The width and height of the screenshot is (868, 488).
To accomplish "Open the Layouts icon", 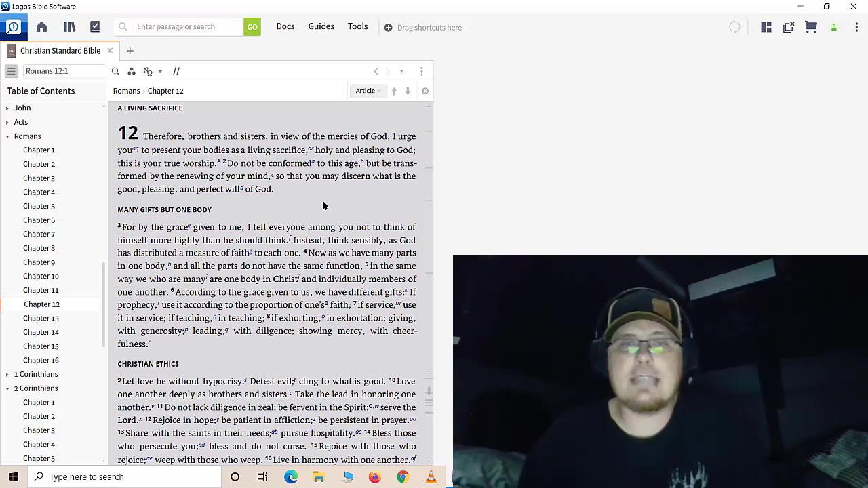I will point(766,27).
